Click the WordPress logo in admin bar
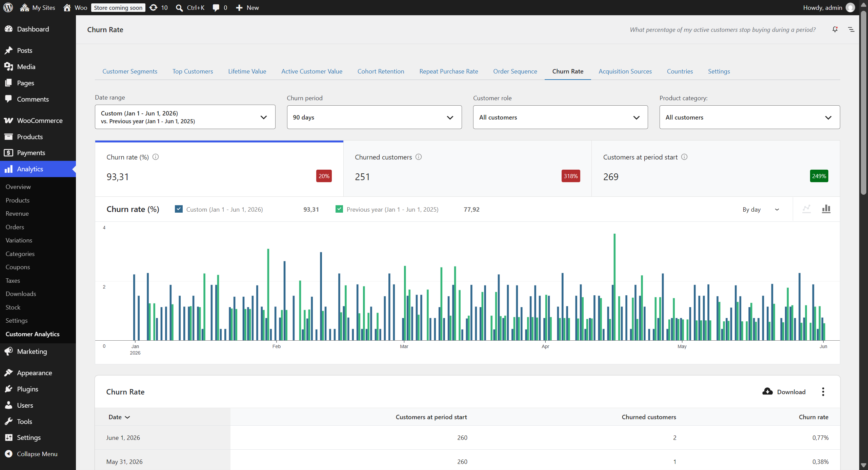This screenshot has height=470, width=868. (x=8, y=7)
